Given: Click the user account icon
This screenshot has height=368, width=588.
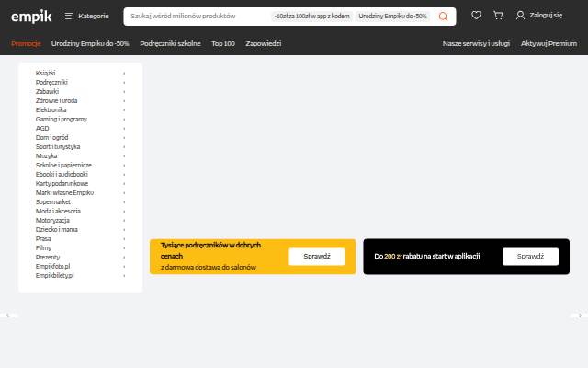Looking at the screenshot, I should click(x=520, y=16).
